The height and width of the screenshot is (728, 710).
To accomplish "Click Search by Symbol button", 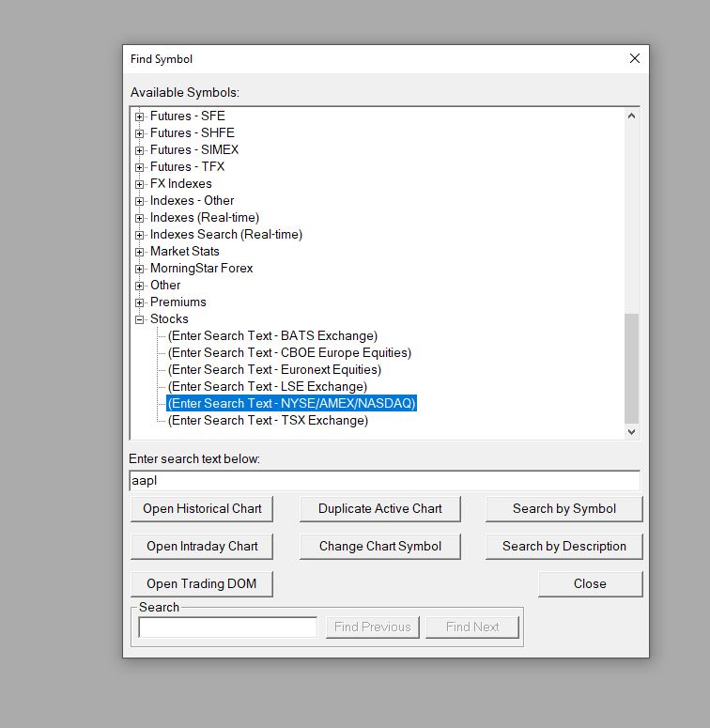I will pyautogui.click(x=564, y=509).
